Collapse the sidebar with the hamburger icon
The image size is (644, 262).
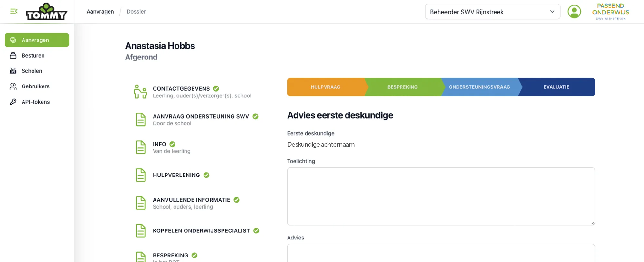[x=14, y=11]
